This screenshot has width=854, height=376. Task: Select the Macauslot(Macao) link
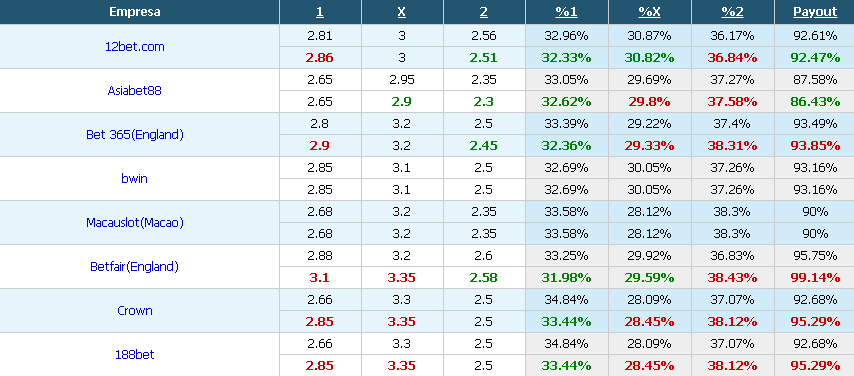[x=135, y=222]
